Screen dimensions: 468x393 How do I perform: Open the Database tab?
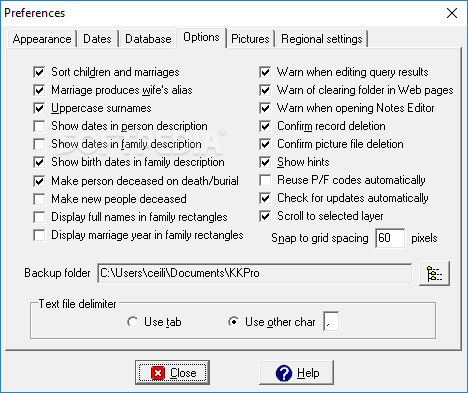point(148,39)
